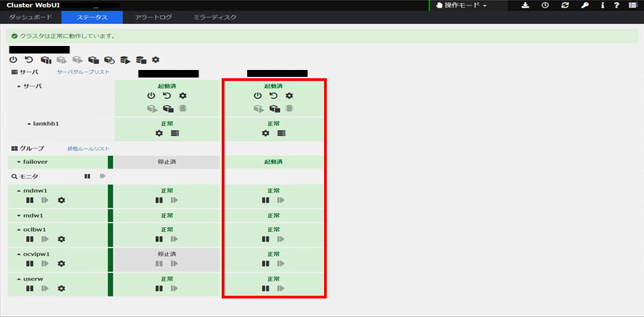The height and width of the screenshot is (317, 644).
Task: Click the clock icon in top bar
Action: (x=544, y=5)
